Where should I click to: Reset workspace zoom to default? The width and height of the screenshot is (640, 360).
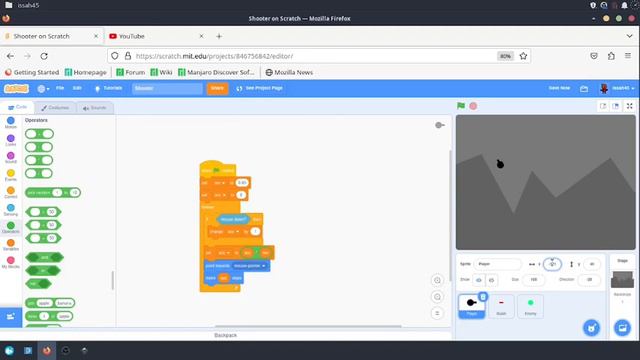coord(437,313)
